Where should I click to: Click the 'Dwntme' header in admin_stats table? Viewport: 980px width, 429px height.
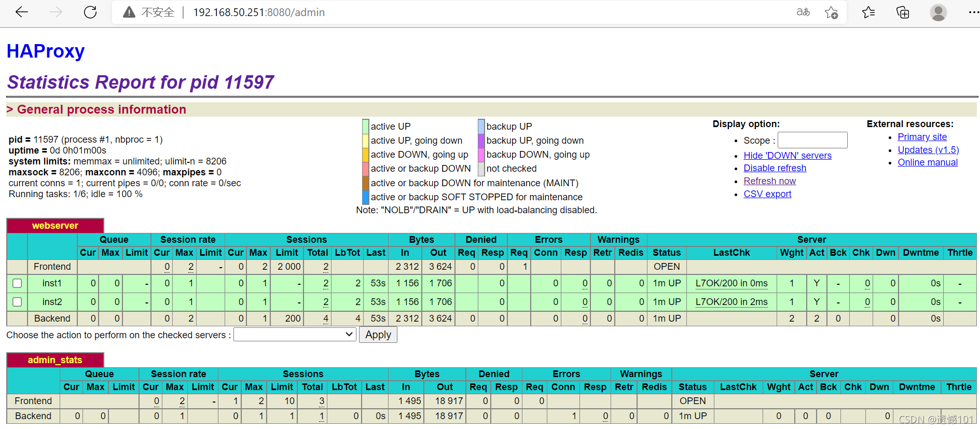917,387
